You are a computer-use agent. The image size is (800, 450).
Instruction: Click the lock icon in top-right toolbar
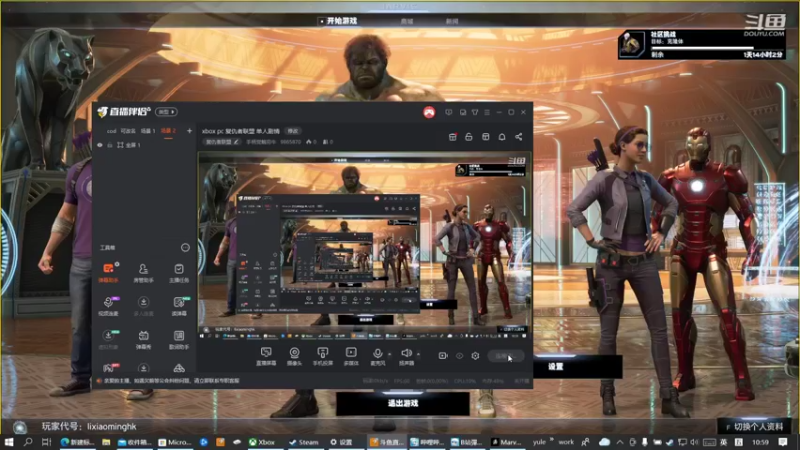(x=468, y=137)
